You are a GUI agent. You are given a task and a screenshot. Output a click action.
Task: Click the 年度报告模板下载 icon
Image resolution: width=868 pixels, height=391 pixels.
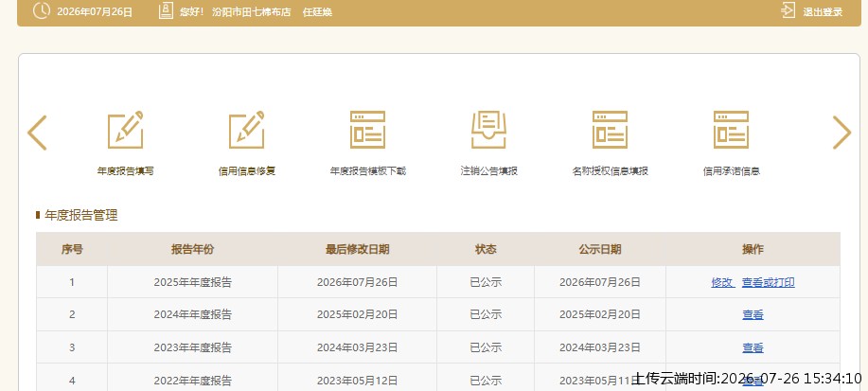(x=367, y=130)
